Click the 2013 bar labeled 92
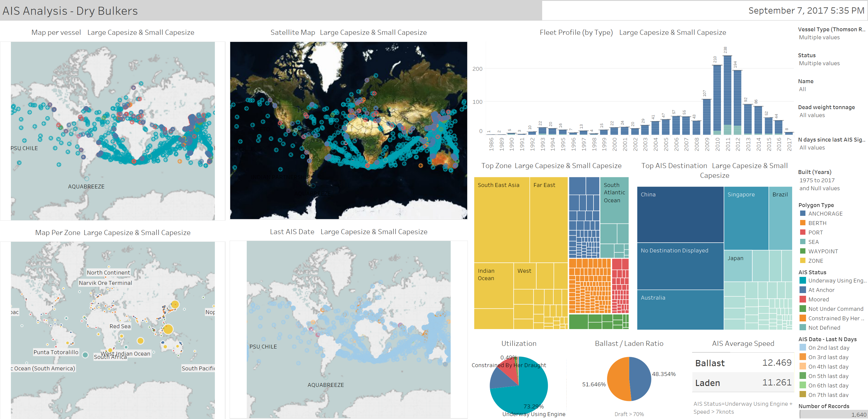The image size is (868, 419). point(748,119)
